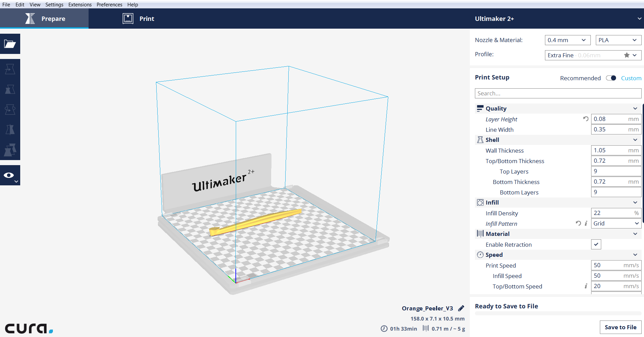The width and height of the screenshot is (644, 337).
Task: Click the star icon in Profile field
Action: (x=626, y=55)
